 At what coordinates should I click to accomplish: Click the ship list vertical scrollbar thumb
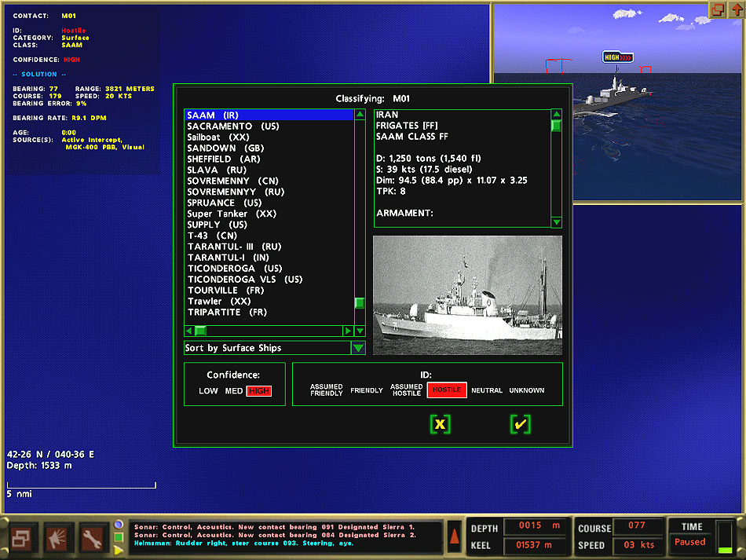tap(360, 302)
